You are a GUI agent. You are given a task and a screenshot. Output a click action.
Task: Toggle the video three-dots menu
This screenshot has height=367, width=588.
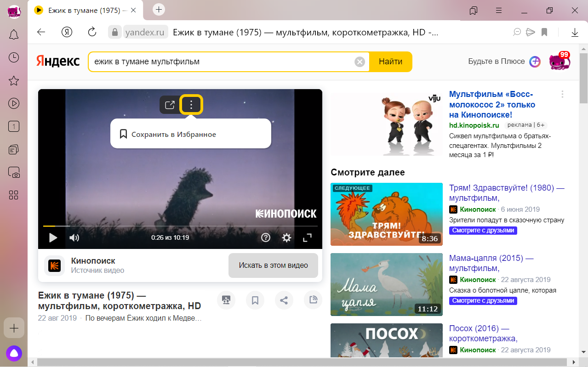(192, 105)
